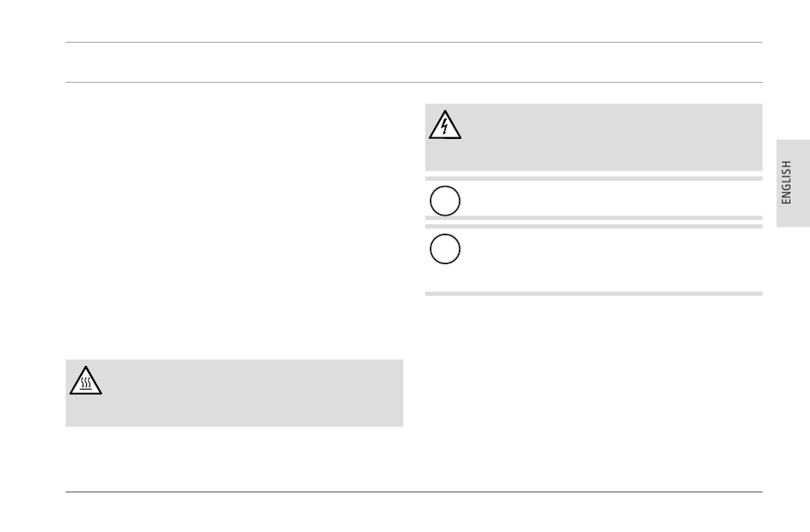Select the upper empty circle symbol
Viewport: 810px width, 532px height.
click(x=445, y=201)
